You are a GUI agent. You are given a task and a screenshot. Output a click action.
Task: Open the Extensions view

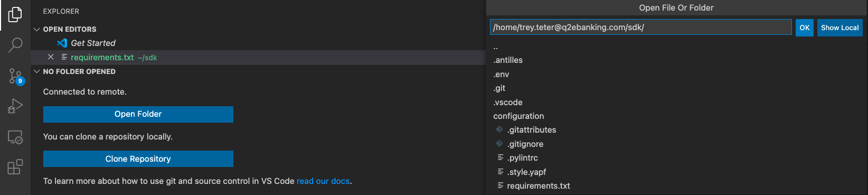pyautogui.click(x=15, y=167)
